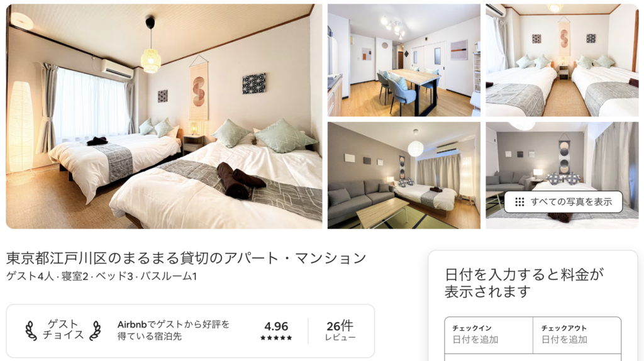Open the 26件 レビュー link
This screenshot has width=644, height=361.
pos(340,331)
